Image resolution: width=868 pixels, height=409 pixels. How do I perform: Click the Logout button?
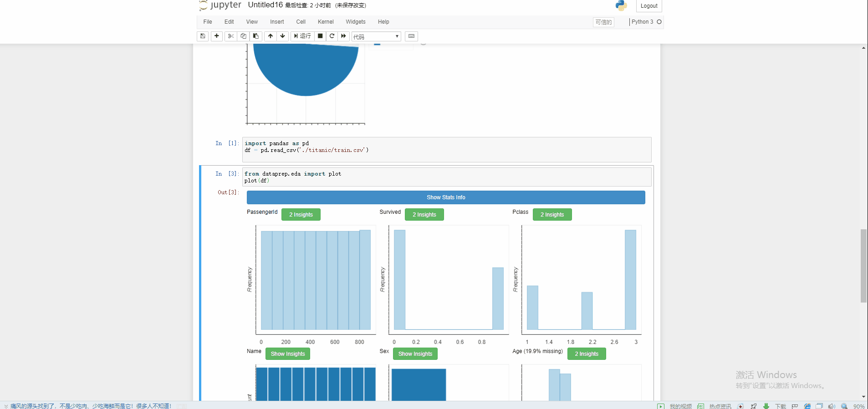coord(649,6)
